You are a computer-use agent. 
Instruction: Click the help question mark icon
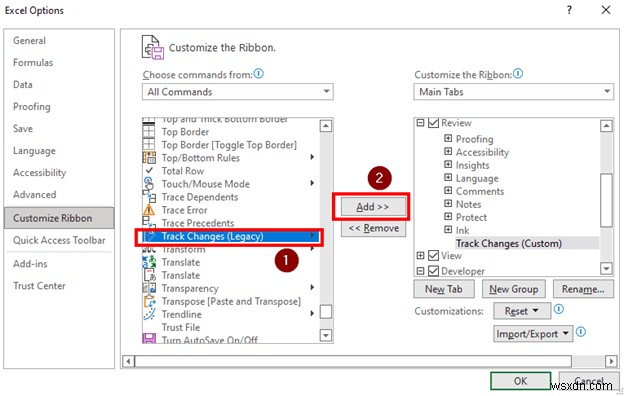pyautogui.click(x=569, y=10)
